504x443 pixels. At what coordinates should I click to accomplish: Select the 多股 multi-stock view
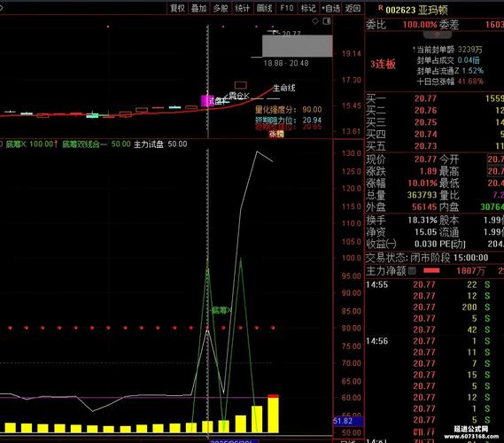pos(221,8)
